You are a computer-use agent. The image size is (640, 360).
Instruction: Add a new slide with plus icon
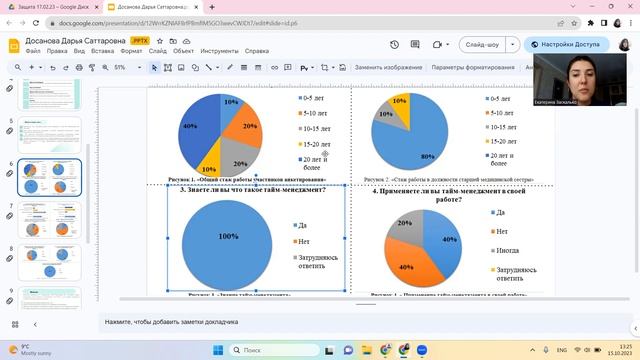31,67
